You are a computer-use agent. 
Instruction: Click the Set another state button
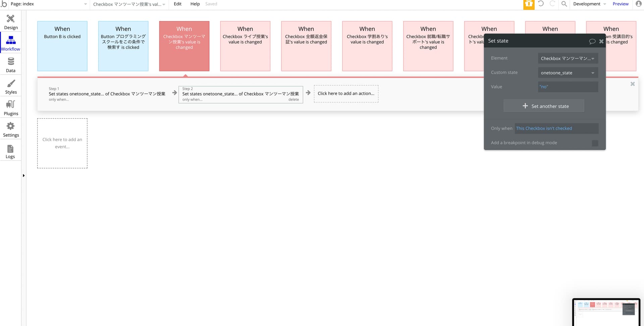tap(544, 106)
